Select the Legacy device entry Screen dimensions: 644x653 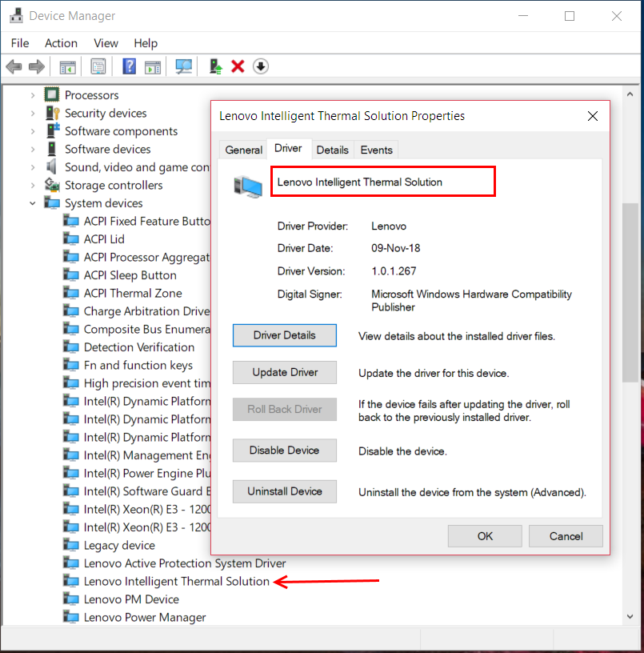click(119, 545)
